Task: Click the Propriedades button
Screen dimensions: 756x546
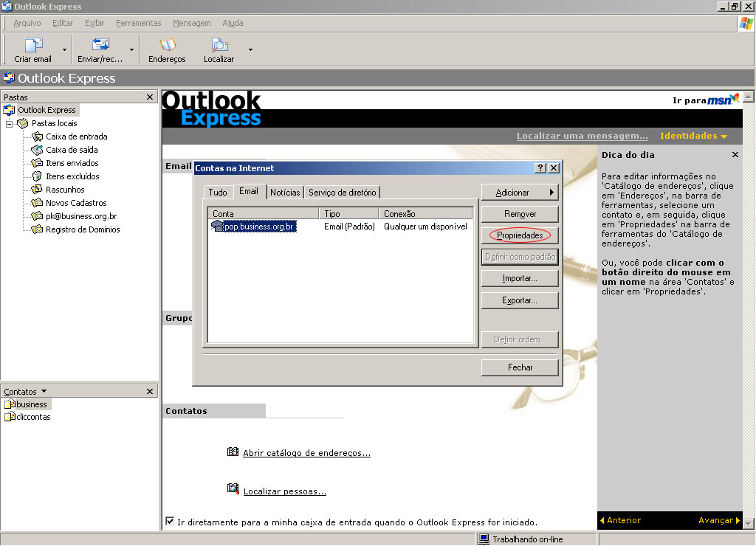Action: click(x=519, y=235)
